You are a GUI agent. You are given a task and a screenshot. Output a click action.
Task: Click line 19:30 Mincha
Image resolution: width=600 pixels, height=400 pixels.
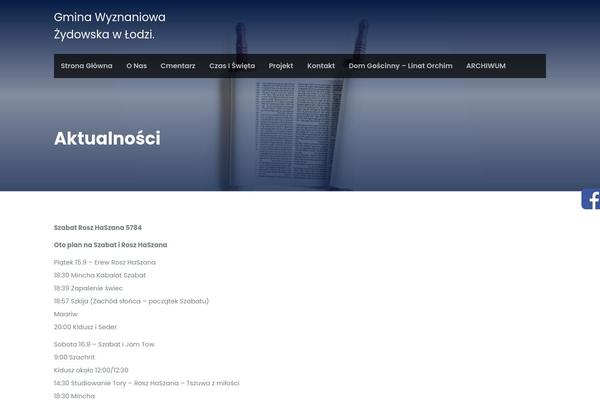point(74,396)
